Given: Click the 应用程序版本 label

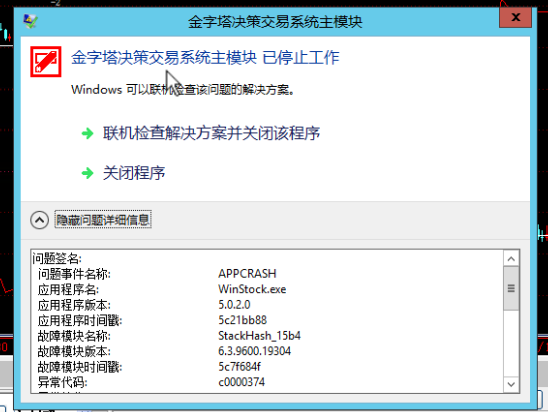Looking at the screenshot, I should pos(74,305).
